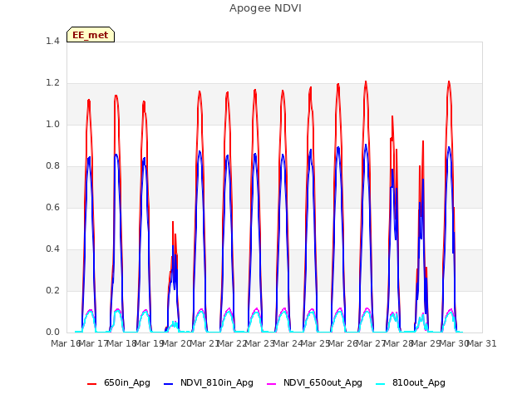Click the Mar 28 x-axis label
Viewport: 532px width, 399px height.
tap(398, 343)
